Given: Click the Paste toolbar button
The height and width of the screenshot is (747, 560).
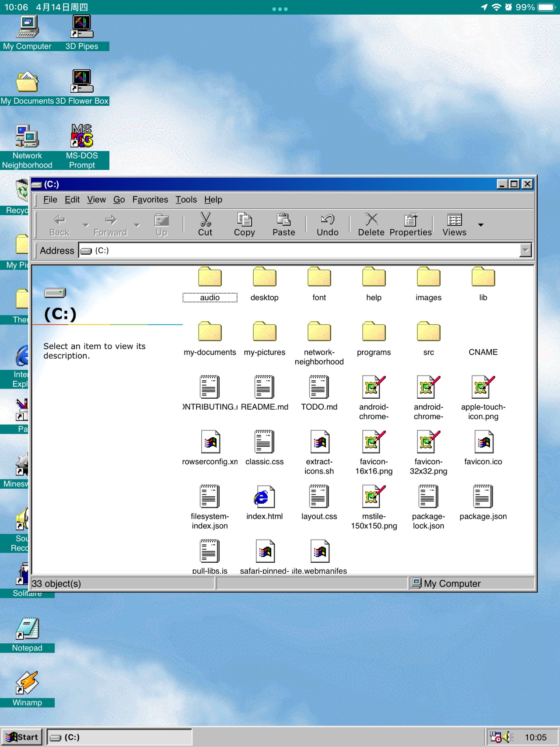Looking at the screenshot, I should pos(283,224).
